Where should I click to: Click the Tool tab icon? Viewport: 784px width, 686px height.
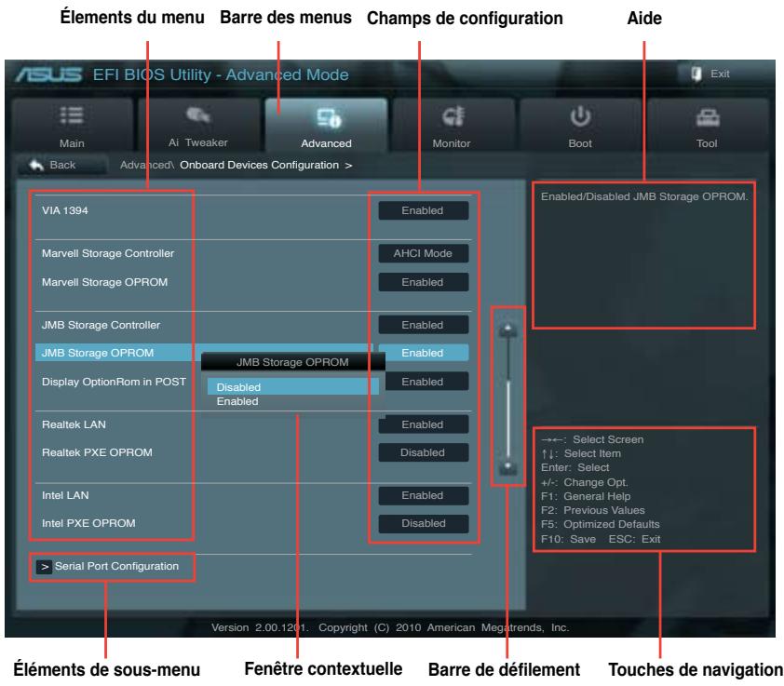(708, 117)
